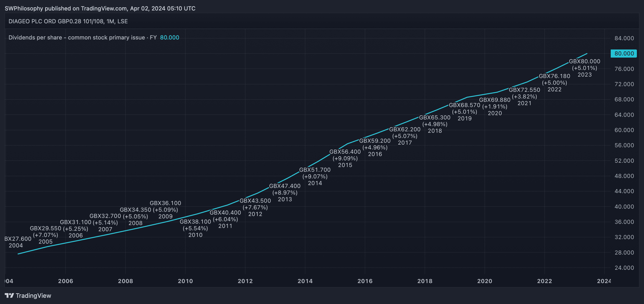Image resolution: width=644 pixels, height=304 pixels.
Task: Click the 76.000 price scale label
Action: [x=624, y=69]
